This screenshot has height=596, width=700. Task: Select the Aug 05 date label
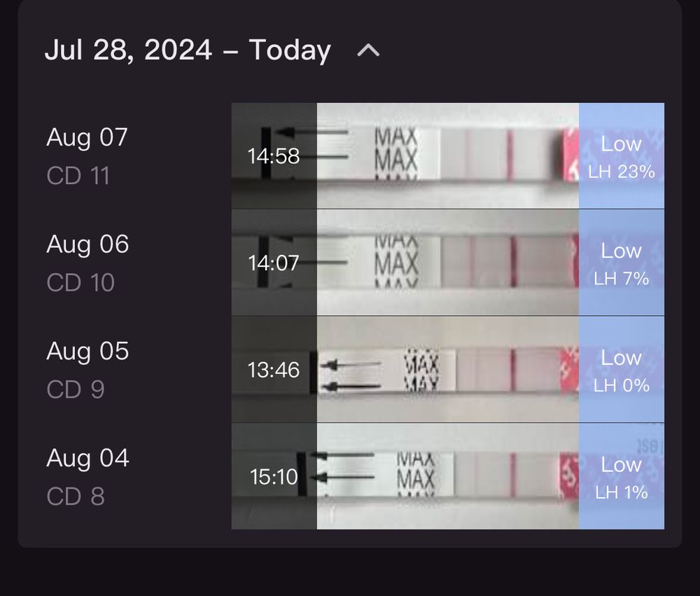pyautogui.click(x=87, y=351)
